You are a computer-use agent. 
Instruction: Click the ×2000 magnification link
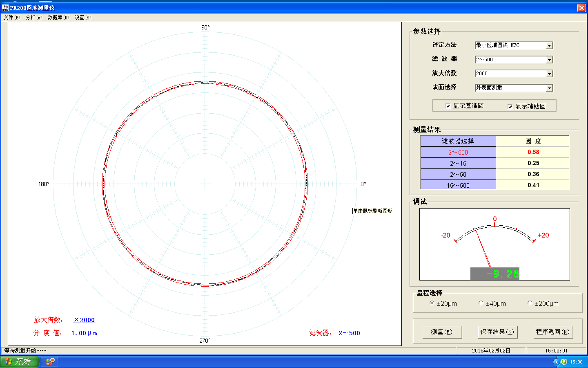[83, 320]
